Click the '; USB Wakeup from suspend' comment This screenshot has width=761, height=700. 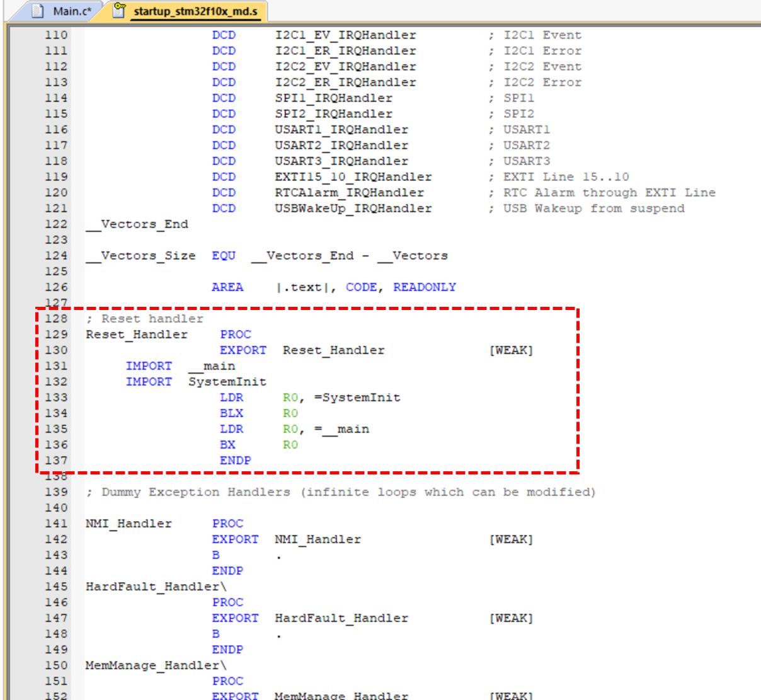point(586,209)
